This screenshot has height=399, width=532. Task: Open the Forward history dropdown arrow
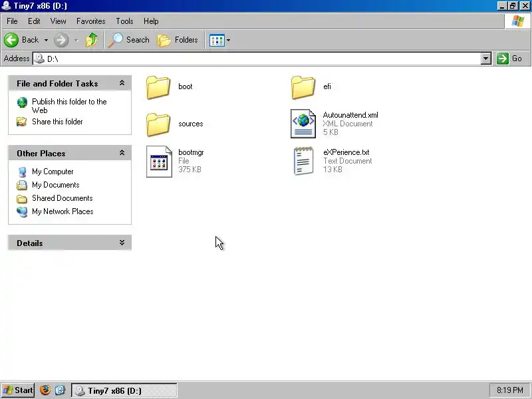point(76,40)
